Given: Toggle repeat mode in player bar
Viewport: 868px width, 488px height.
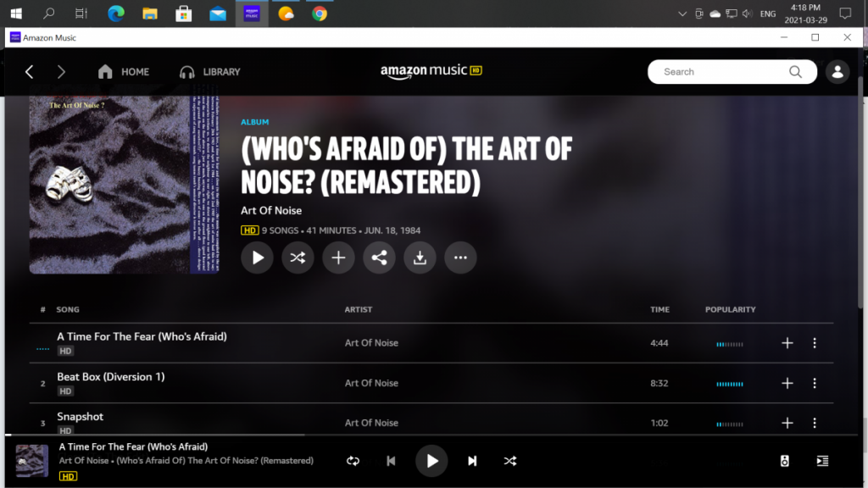Looking at the screenshot, I should (x=353, y=461).
